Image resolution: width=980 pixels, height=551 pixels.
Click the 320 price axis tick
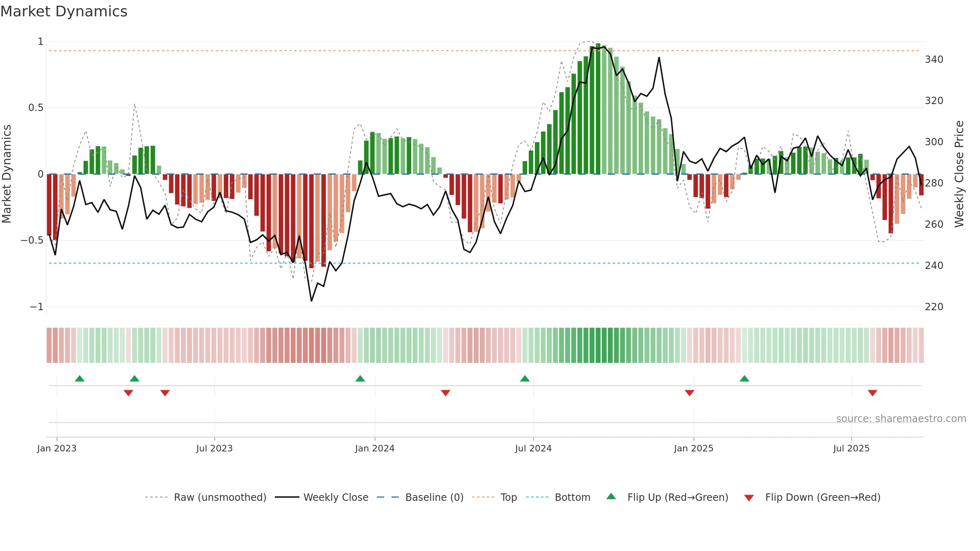point(934,101)
